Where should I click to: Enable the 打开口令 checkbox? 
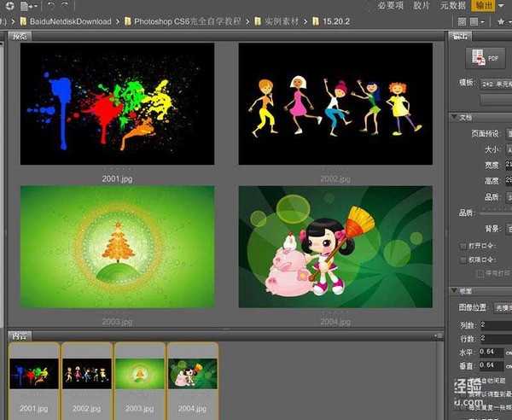[462, 245]
